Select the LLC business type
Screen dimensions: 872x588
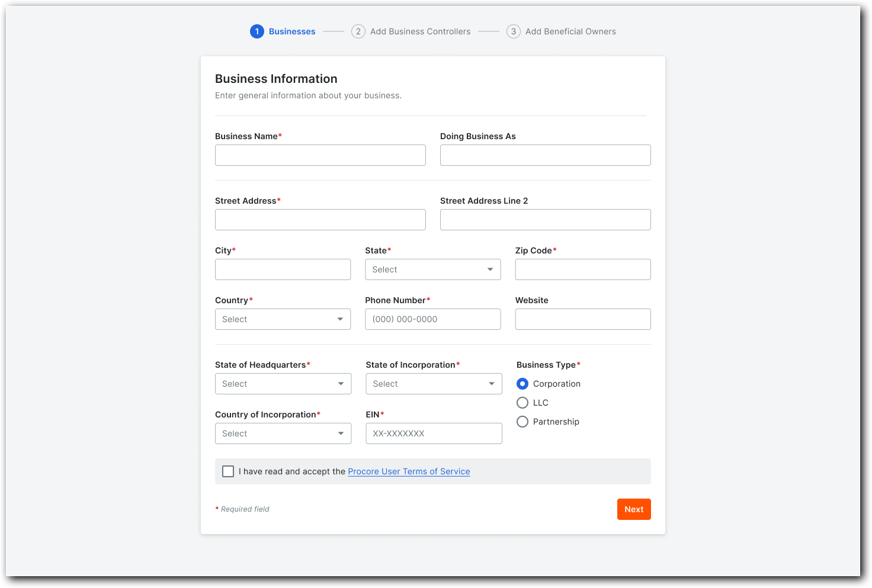click(x=522, y=403)
